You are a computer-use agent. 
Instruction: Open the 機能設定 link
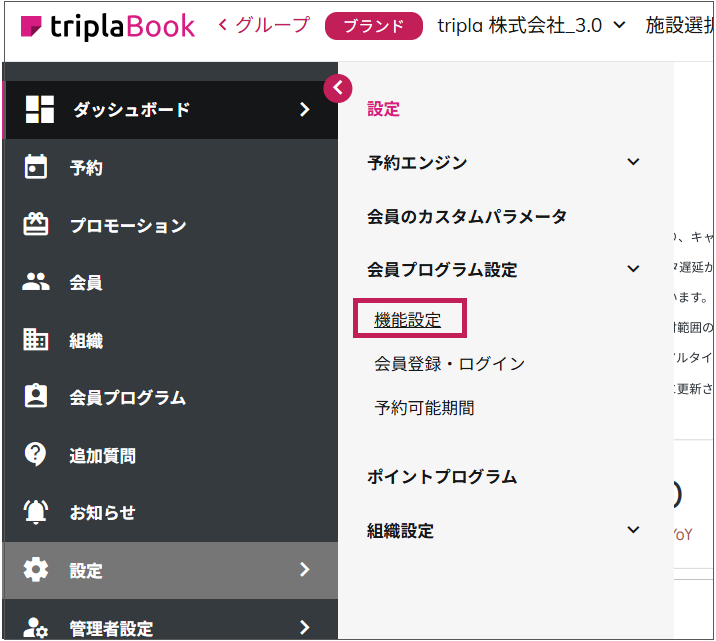point(407,320)
